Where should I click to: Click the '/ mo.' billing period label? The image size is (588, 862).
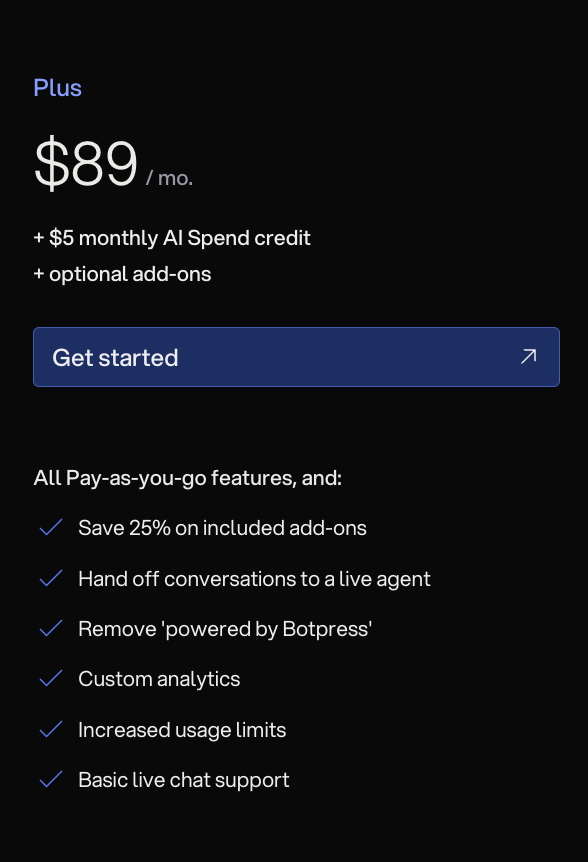[x=169, y=178]
